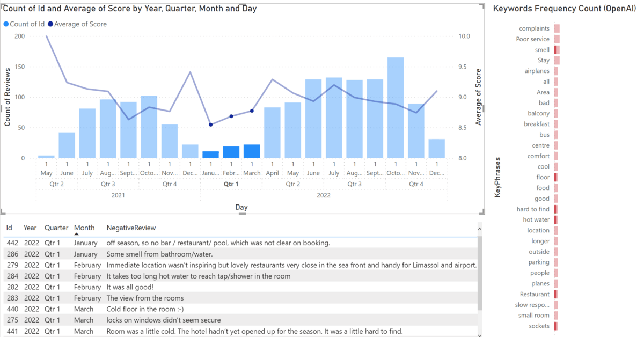The height and width of the screenshot is (337, 644).
Task: Click the 2022 year label on axis
Action: click(x=324, y=195)
